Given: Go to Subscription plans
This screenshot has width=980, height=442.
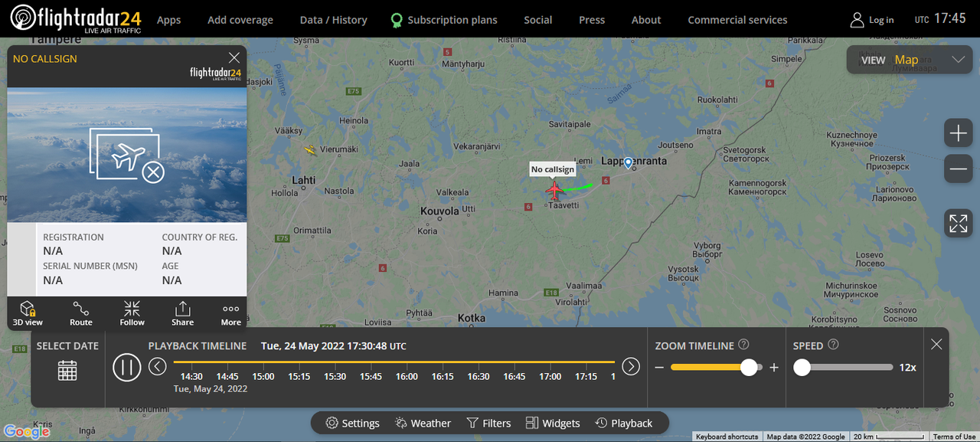Looking at the screenshot, I should 443,20.
